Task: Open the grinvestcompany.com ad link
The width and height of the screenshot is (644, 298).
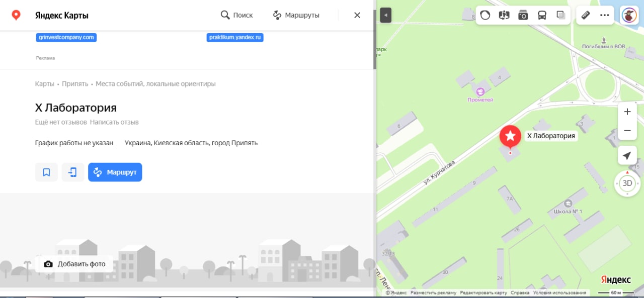Action: point(66,37)
